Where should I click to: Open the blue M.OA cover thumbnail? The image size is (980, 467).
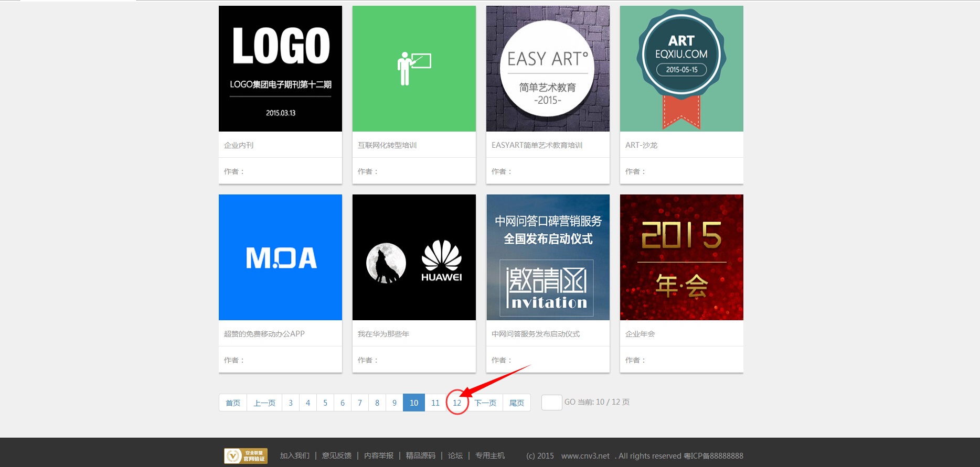tap(280, 257)
